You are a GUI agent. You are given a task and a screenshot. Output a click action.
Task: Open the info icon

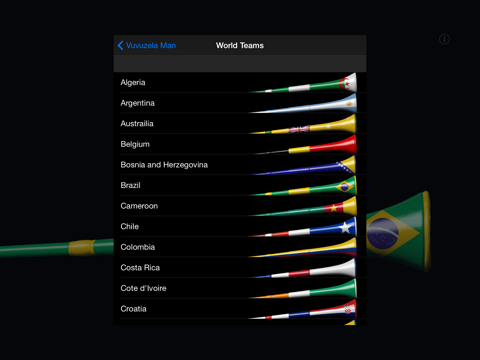pyautogui.click(x=444, y=39)
